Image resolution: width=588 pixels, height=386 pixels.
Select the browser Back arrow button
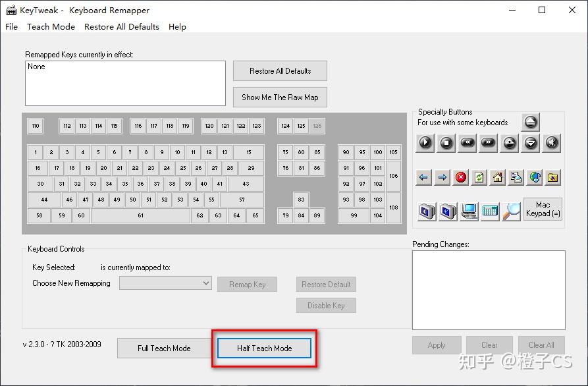[424, 177]
